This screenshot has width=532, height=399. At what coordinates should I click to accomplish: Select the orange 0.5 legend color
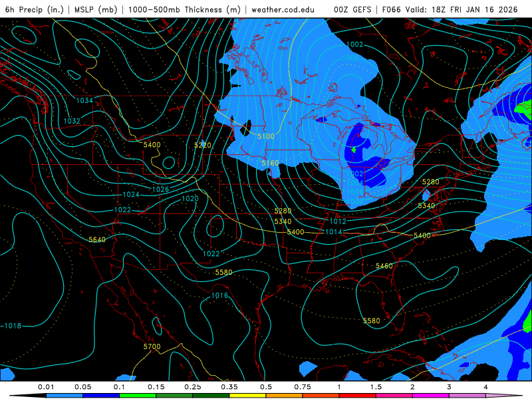click(285, 396)
